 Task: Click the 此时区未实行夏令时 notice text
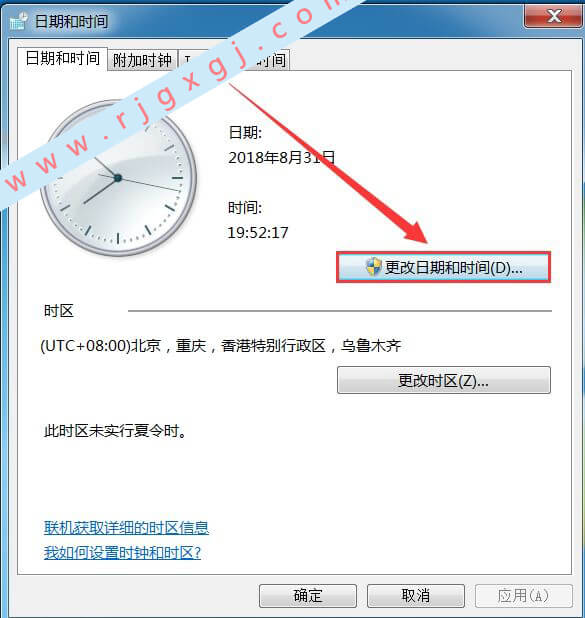[115, 431]
